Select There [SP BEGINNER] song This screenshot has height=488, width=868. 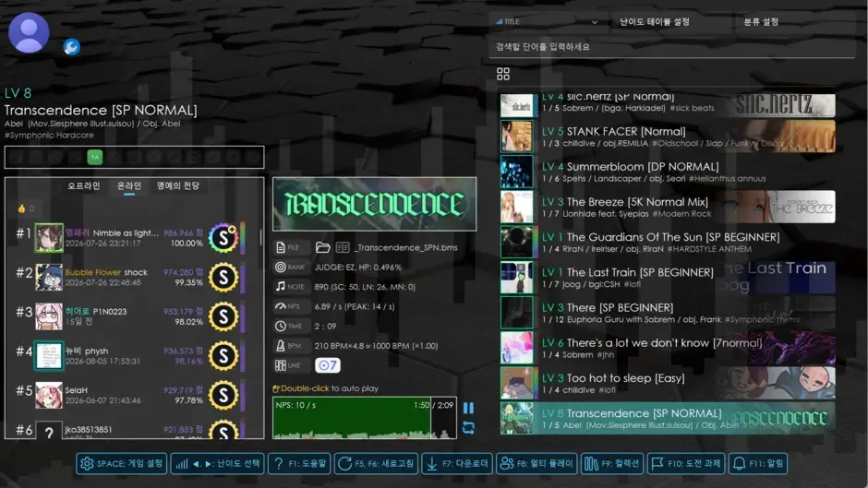click(x=668, y=313)
